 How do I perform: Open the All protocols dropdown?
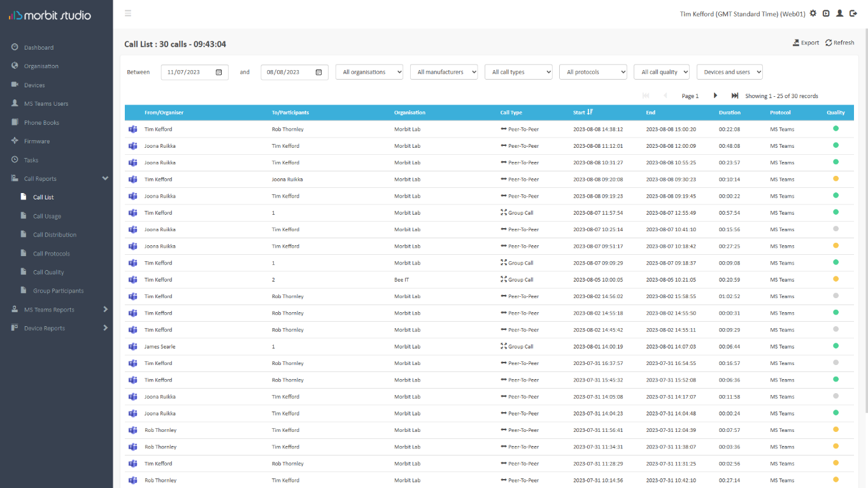pos(593,72)
